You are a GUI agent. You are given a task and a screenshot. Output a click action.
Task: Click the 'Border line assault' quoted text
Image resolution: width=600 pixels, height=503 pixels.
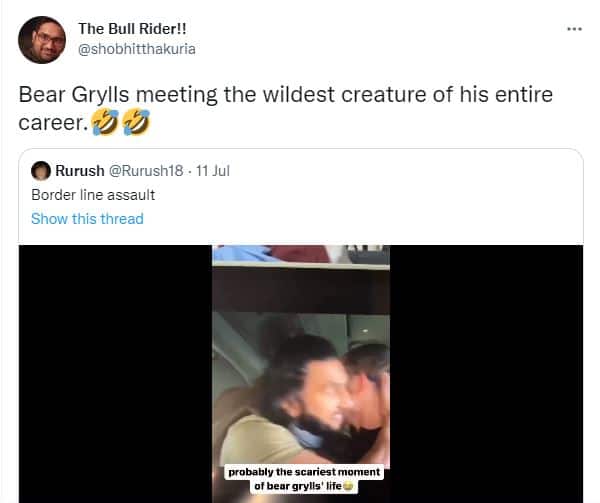93,195
